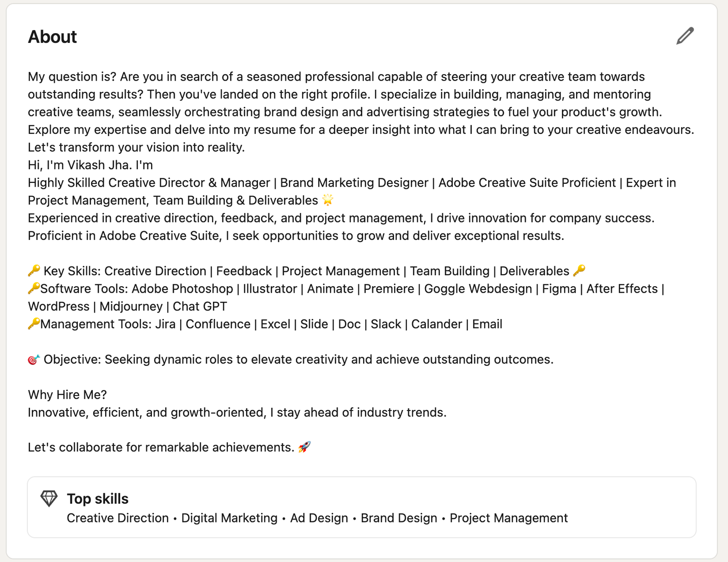728x562 pixels.
Task: Click the "Midjourney" text in Software Tools
Action: [131, 306]
